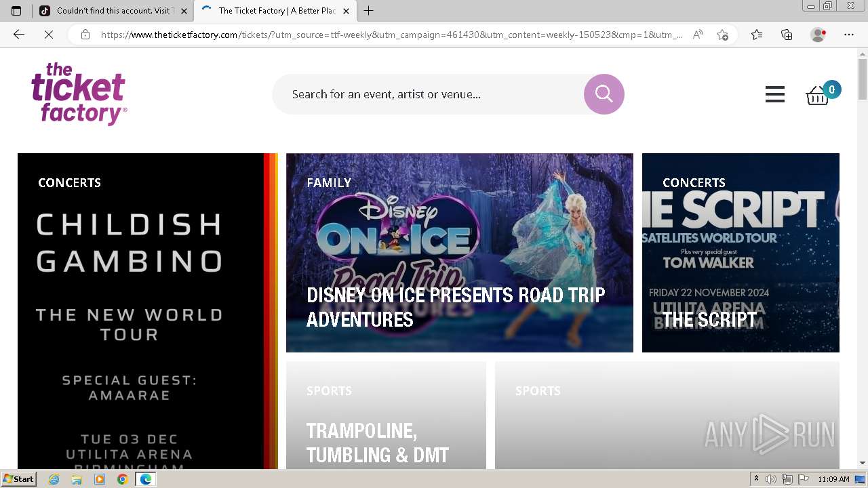
Task: Stop the page loading
Action: [x=48, y=35]
